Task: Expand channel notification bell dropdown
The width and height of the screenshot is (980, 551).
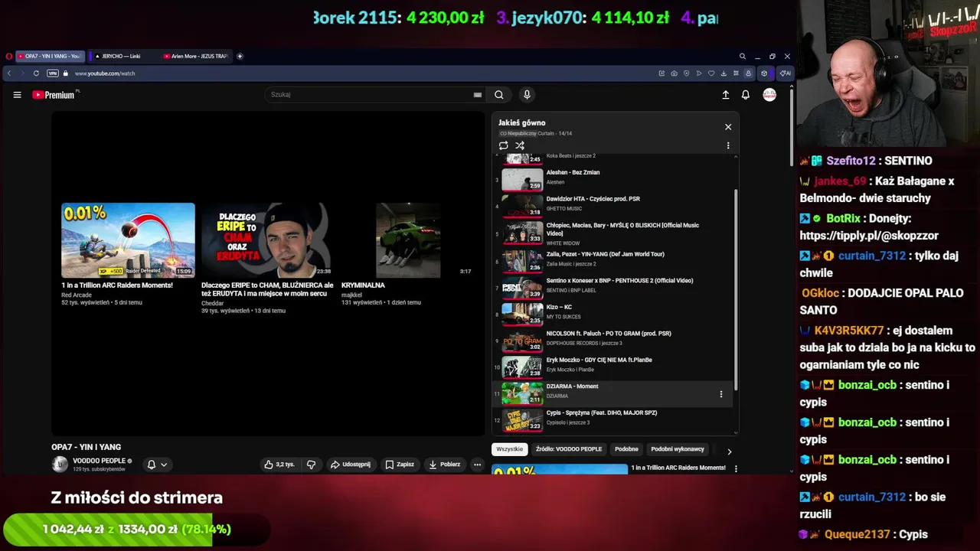Action: pos(157,465)
